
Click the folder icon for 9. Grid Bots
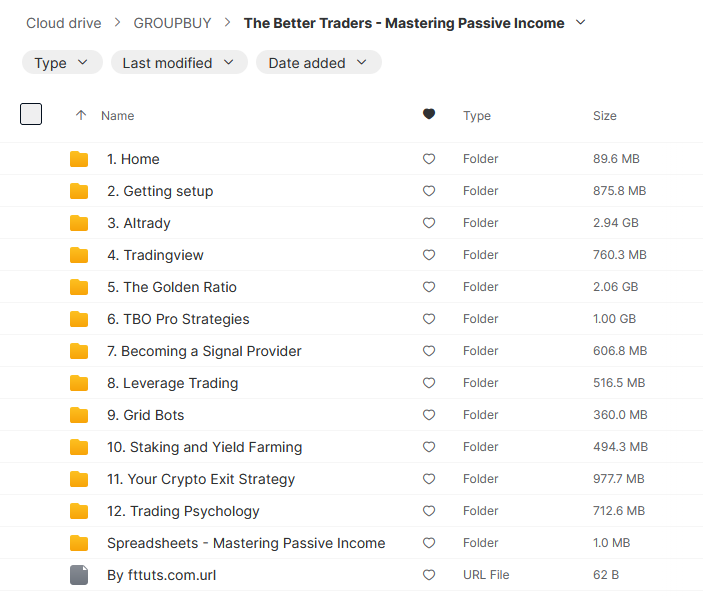click(x=79, y=415)
